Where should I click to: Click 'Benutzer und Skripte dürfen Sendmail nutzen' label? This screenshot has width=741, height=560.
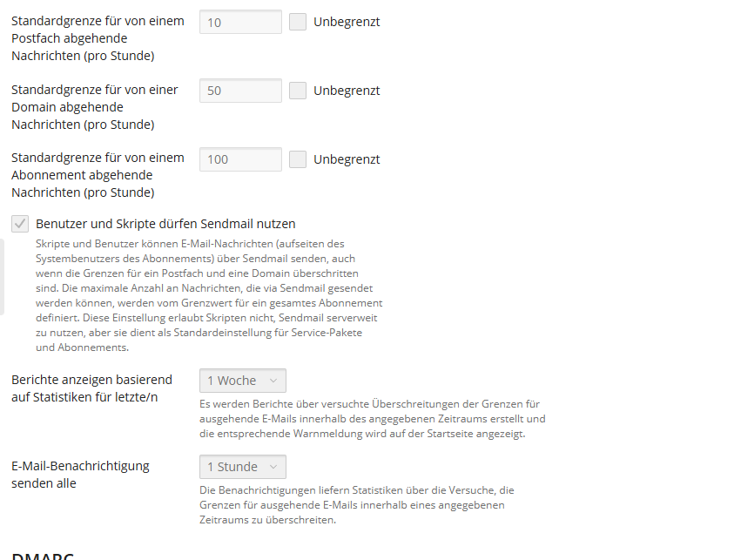165,224
